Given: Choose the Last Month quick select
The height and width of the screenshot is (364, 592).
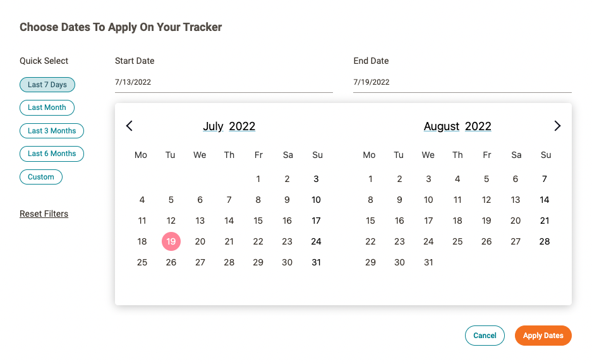Looking at the screenshot, I should click(47, 107).
